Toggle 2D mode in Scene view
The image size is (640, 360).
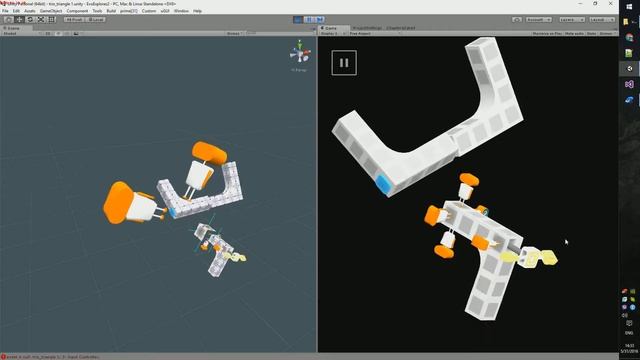tap(48, 33)
